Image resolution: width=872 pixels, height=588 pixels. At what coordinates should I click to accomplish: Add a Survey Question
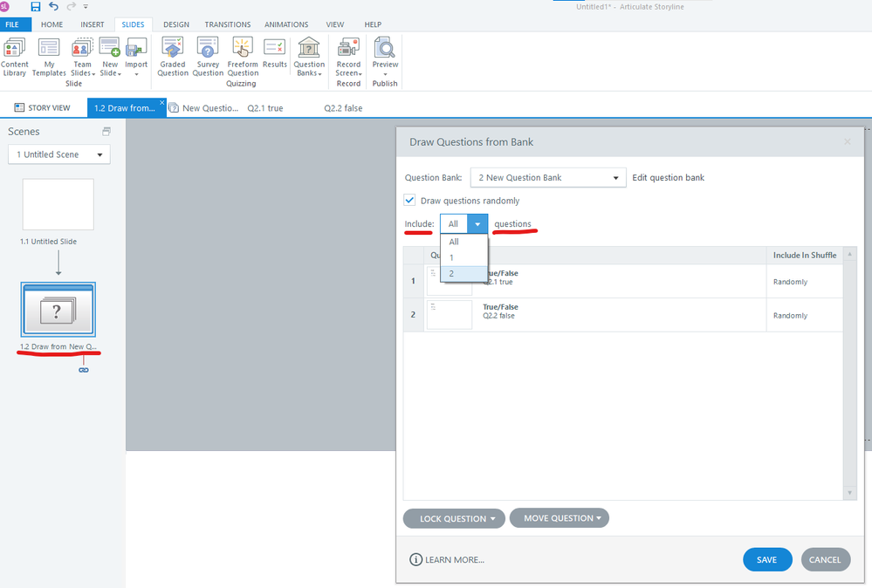coord(208,57)
